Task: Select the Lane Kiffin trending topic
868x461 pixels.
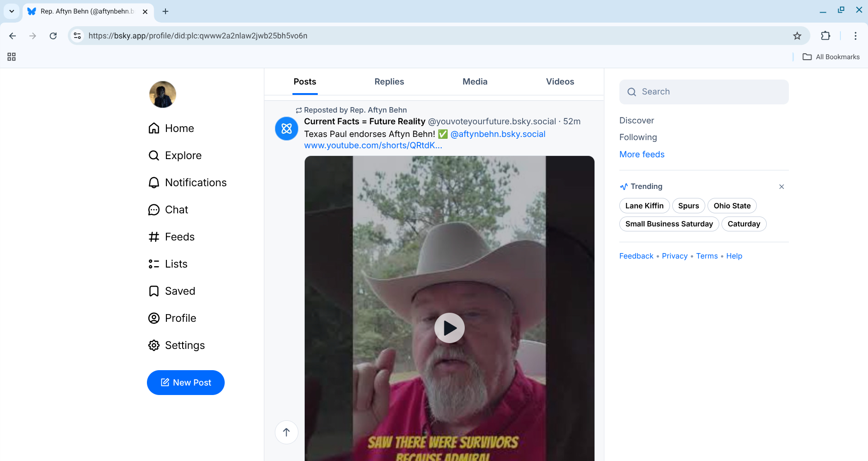Action: pyautogui.click(x=644, y=206)
